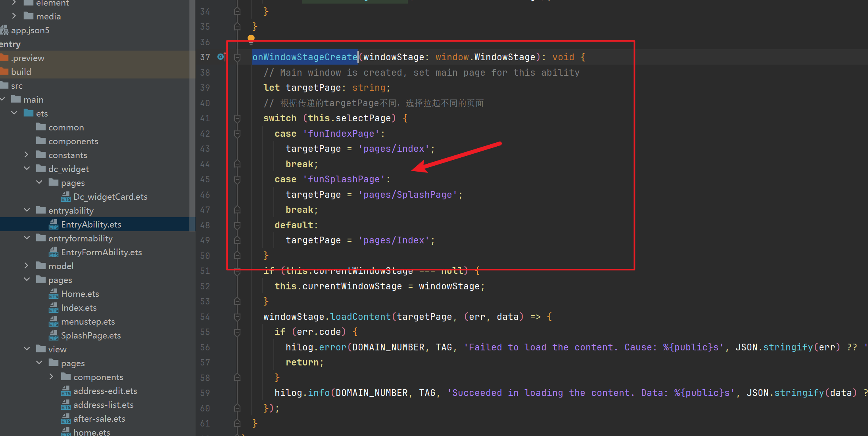
Task: Click the yellow lightbulb intention icon
Action: pos(251,39)
